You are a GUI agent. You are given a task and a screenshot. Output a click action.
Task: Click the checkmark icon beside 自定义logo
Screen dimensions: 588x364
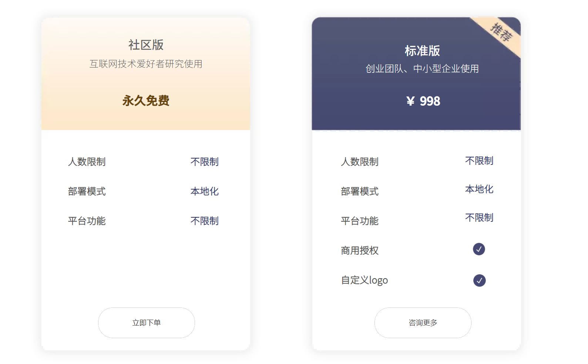pyautogui.click(x=480, y=280)
